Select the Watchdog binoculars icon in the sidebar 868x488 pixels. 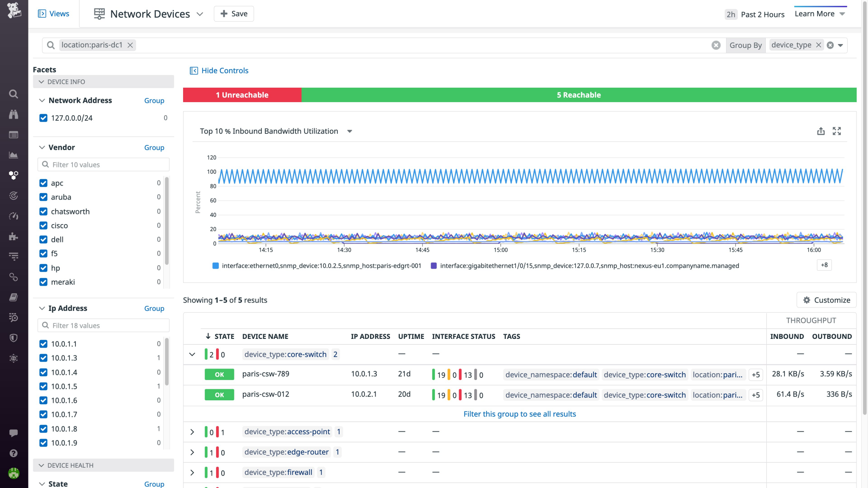tap(14, 114)
